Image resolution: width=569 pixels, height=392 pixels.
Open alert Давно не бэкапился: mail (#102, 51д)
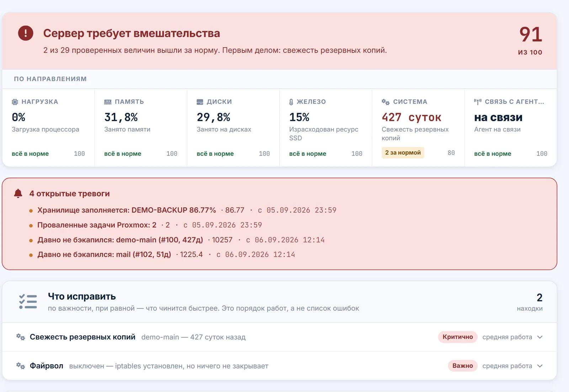coord(104,254)
